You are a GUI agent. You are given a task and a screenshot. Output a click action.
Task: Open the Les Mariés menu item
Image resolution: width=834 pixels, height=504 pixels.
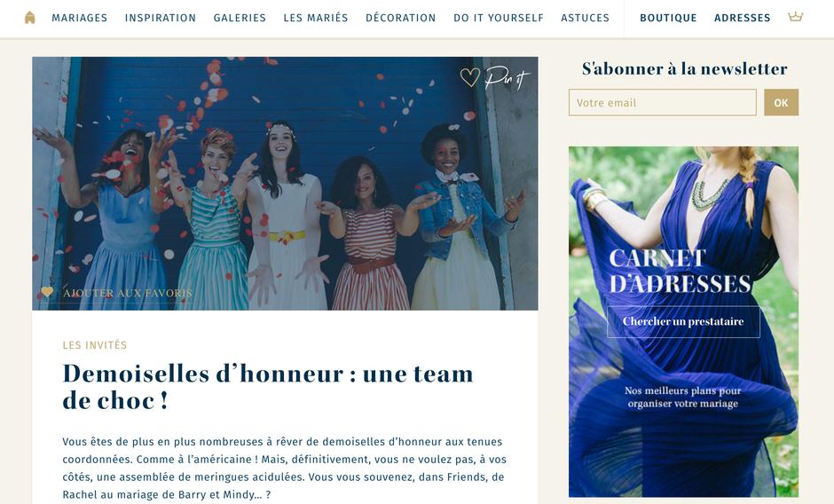pos(316,18)
